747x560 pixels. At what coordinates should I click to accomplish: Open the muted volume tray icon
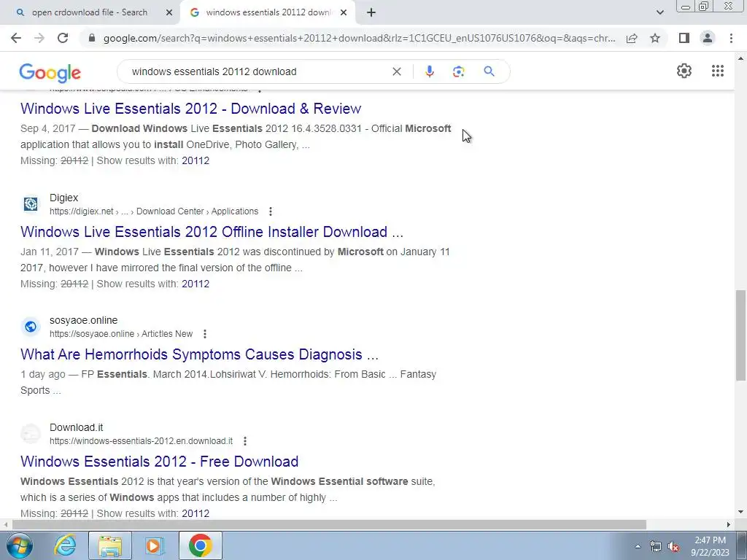tap(673, 547)
